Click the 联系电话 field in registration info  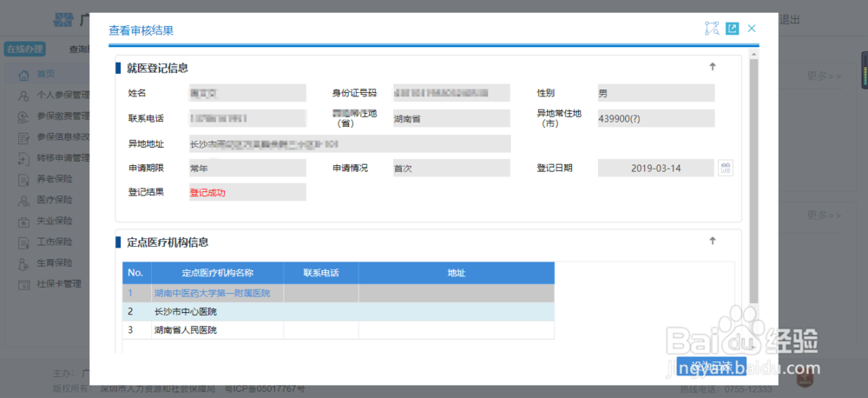click(247, 118)
